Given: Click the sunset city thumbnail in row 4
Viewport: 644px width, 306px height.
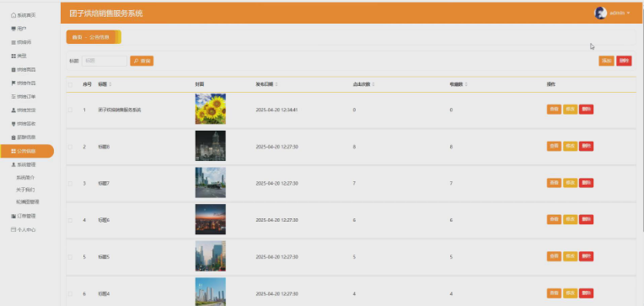Looking at the screenshot, I should point(210,219).
